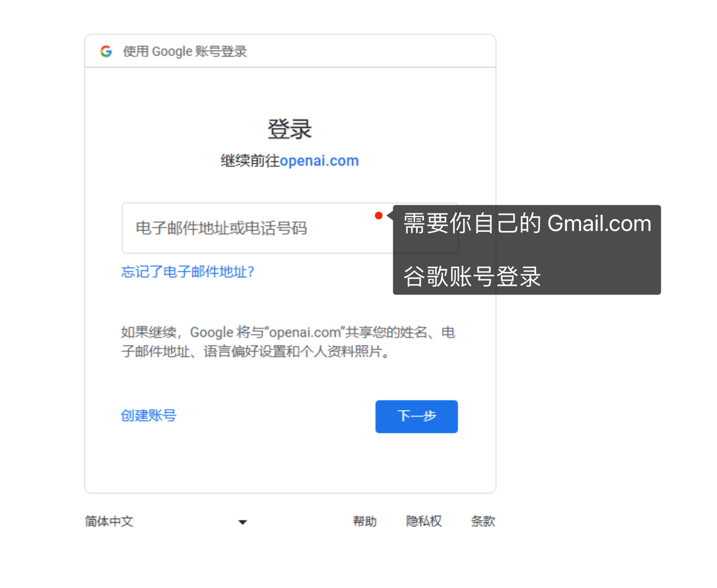Screen dimensions: 717x588
Task: Open the 帮助 footer link
Action: click(x=365, y=521)
